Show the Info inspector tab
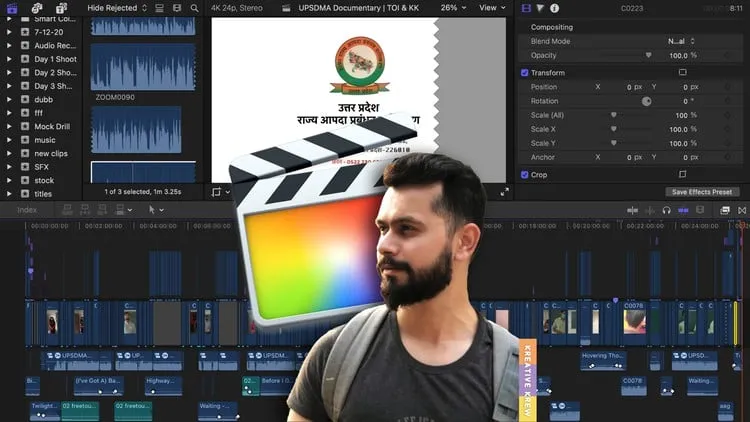 (554, 8)
